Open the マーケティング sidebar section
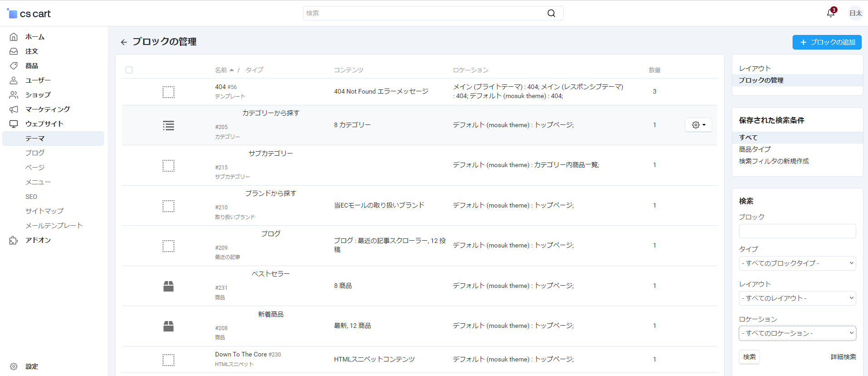868x376 pixels. (47, 109)
